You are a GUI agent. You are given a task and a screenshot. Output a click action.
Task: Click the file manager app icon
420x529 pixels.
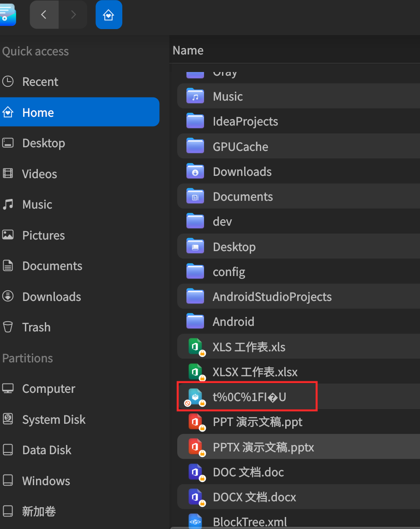point(7,14)
